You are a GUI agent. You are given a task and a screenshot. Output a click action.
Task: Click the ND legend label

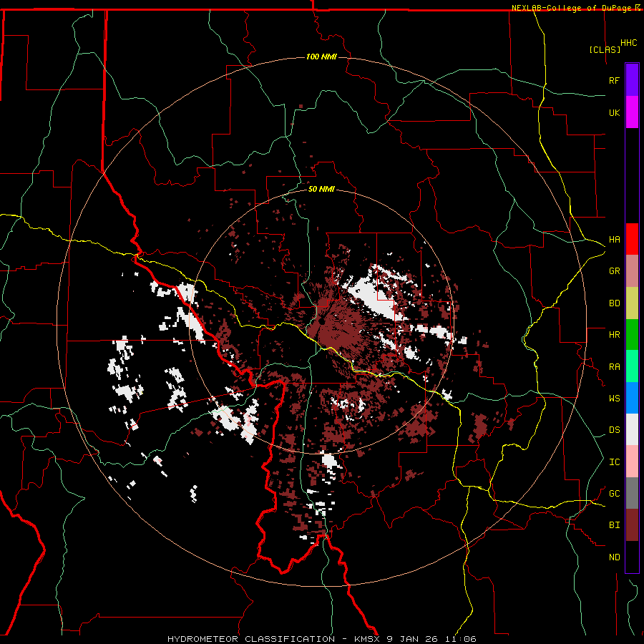click(x=614, y=557)
